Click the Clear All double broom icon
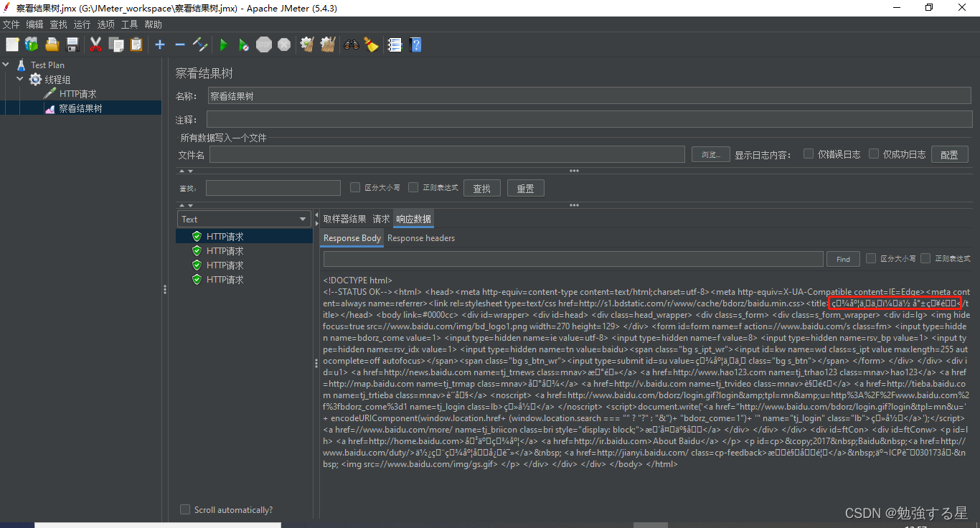The width and height of the screenshot is (980, 528). tap(328, 44)
